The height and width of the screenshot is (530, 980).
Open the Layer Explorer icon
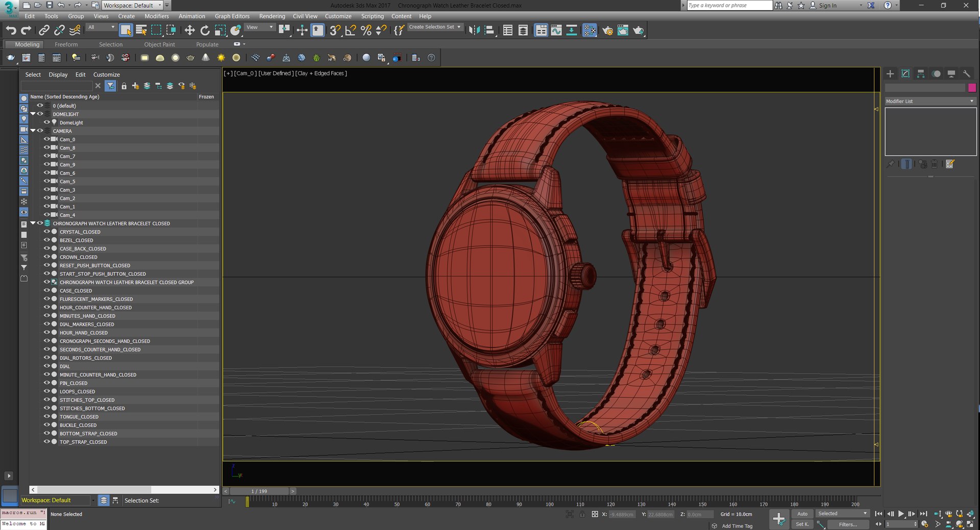pos(523,31)
